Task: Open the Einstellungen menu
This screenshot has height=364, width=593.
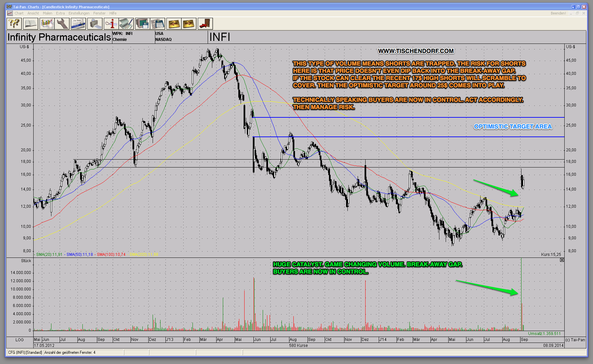Action: click(79, 13)
